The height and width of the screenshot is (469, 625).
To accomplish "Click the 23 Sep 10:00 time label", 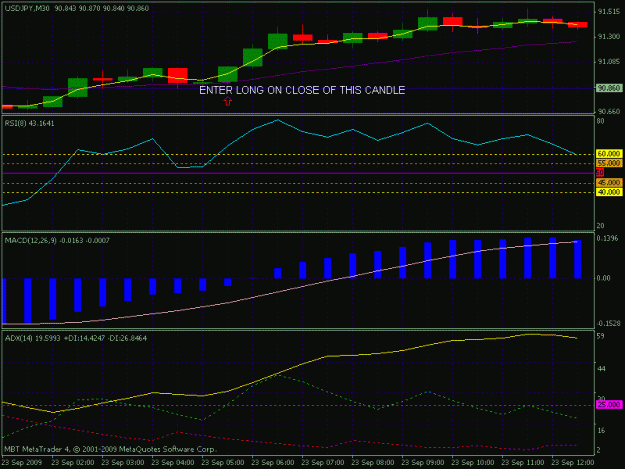I will click(x=472, y=463).
